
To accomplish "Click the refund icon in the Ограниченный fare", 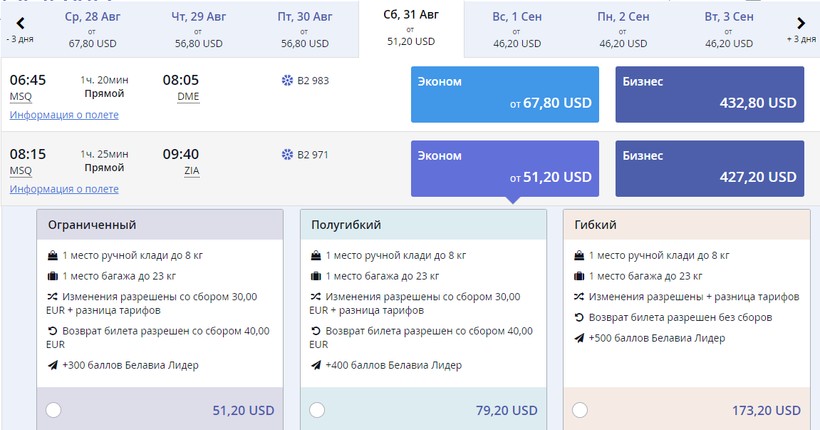I will click(x=52, y=330).
